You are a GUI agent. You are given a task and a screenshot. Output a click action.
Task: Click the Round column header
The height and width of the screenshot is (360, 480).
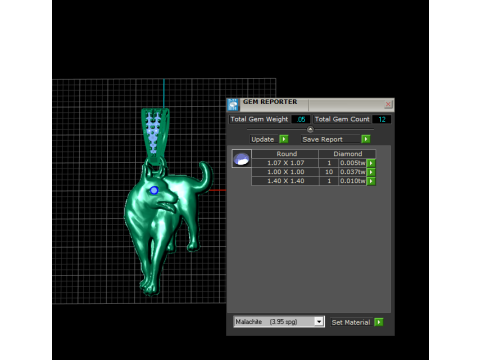click(x=285, y=154)
